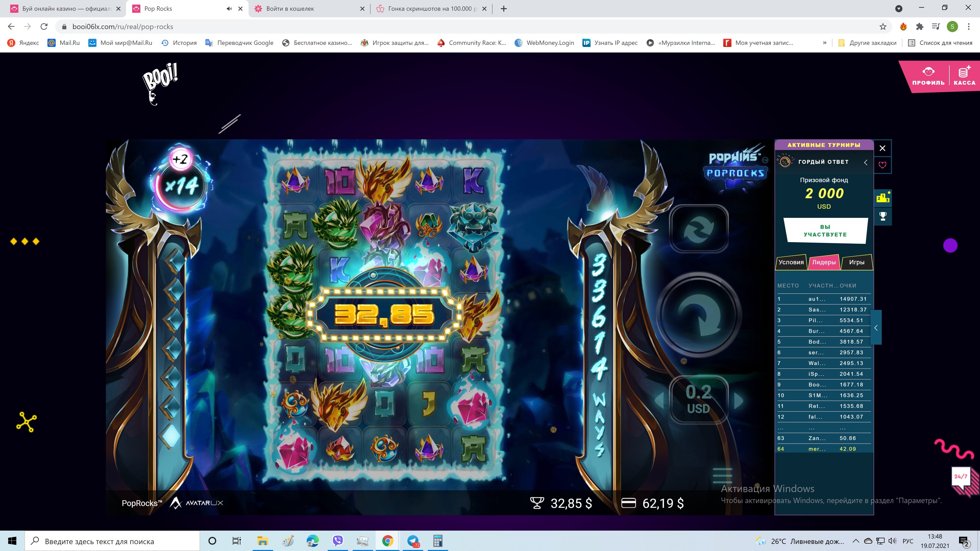Switch to the Условия tab
This screenshot has height=551, width=980.
pyautogui.click(x=791, y=262)
